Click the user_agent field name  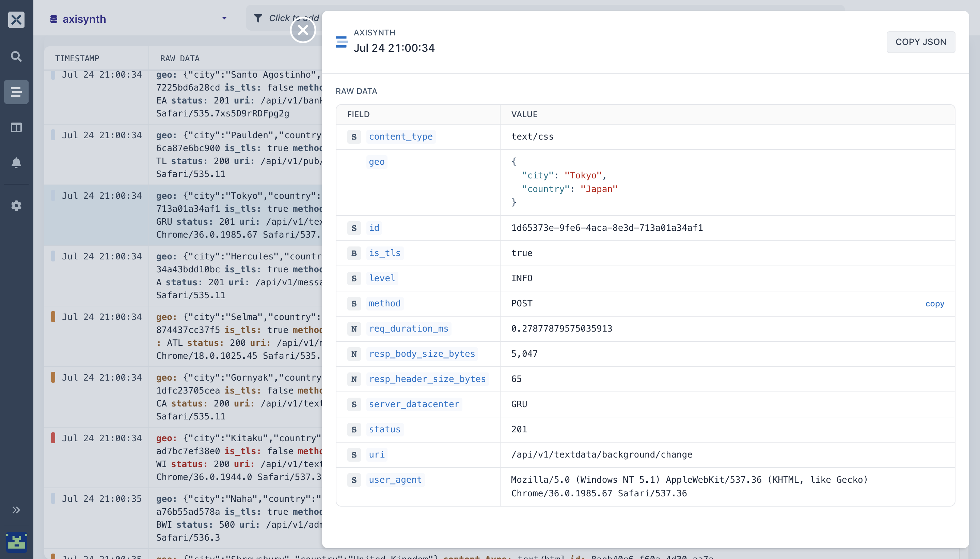pos(395,480)
